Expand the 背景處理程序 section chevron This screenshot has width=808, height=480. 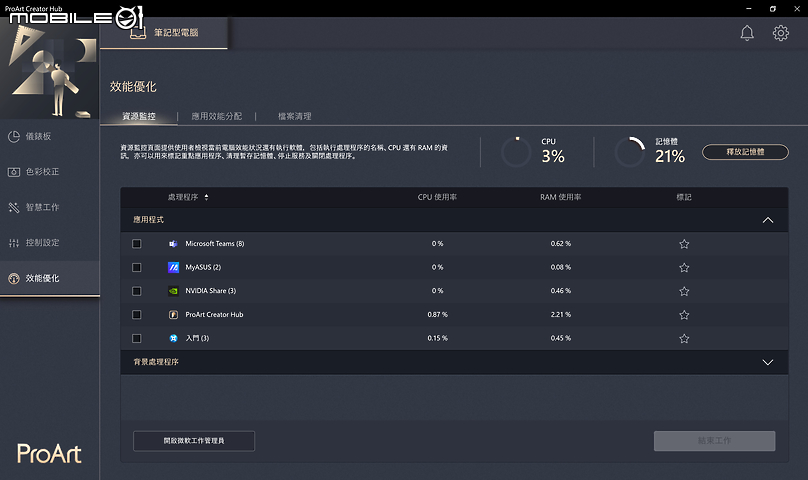coord(768,362)
